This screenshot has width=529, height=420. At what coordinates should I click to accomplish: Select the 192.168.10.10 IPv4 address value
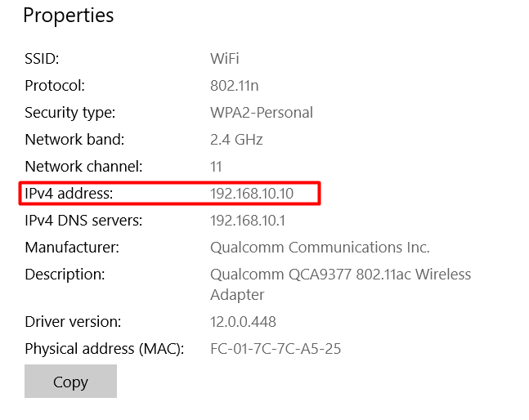pos(252,193)
